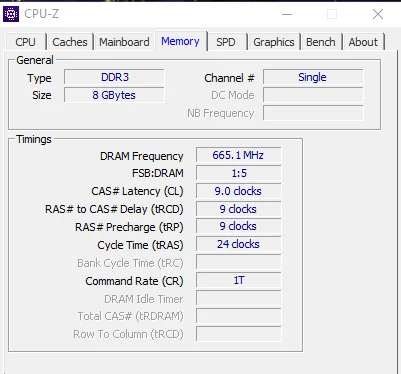This screenshot has height=374, width=401.
Task: Click the Type label in General
Action: tap(39, 78)
